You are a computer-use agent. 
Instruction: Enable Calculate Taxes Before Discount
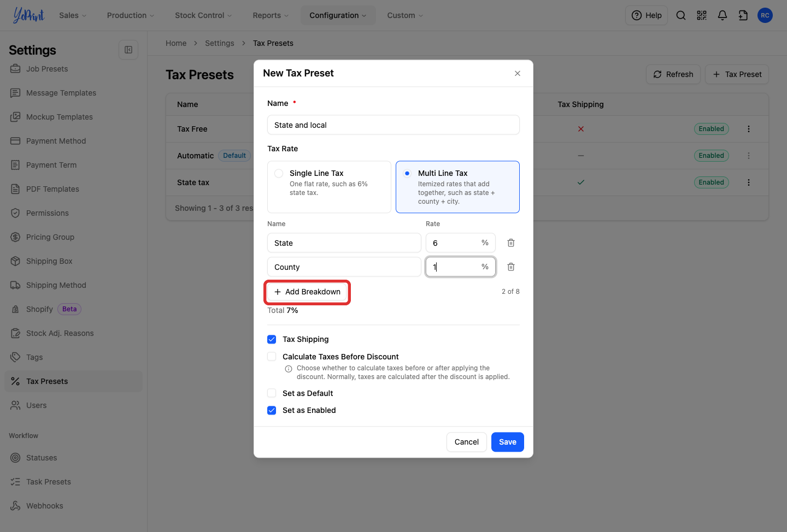point(272,357)
